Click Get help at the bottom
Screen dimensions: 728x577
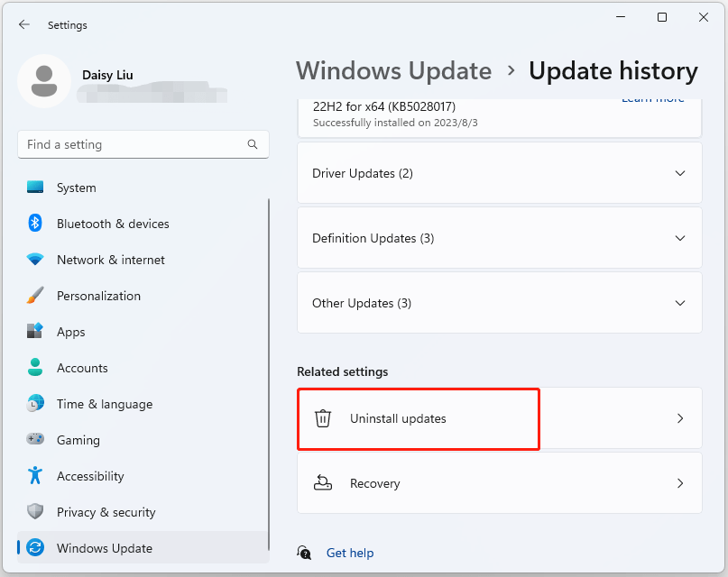coord(350,553)
